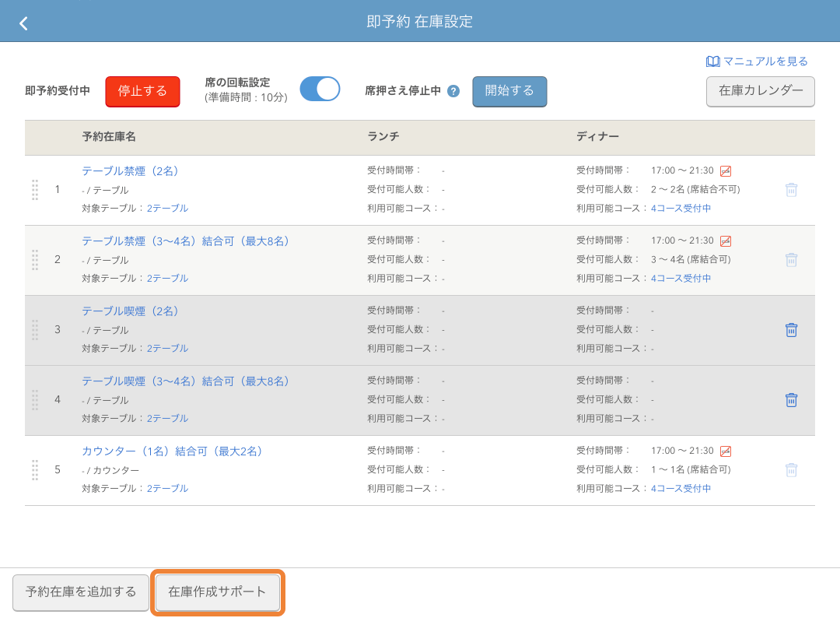The image size is (840, 618).
Task: Tap the back chevron in the header
Action: click(23, 23)
